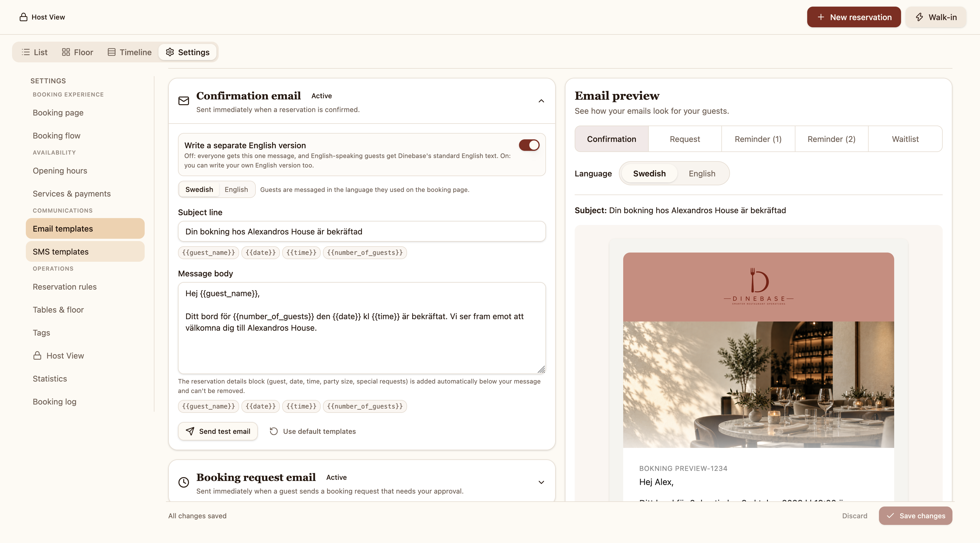The width and height of the screenshot is (980, 543).
Task: Click the lightning bolt Walk-in icon
Action: 919,17
